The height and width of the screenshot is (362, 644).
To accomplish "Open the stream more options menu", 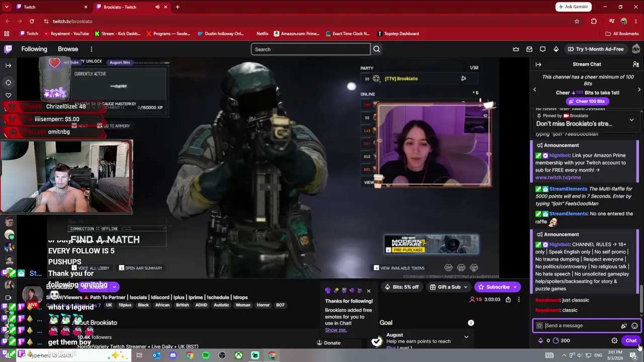I will point(519,300).
